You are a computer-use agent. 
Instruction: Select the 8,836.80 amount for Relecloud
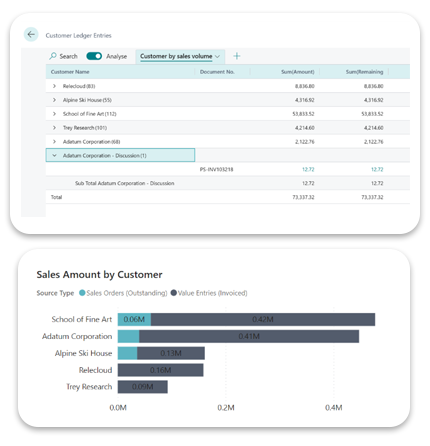(x=305, y=86)
